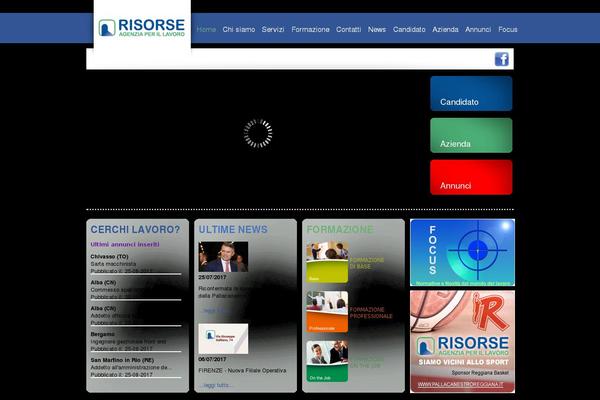Screen dimensions: 600x400
Task: Select Azienda in the top navigation bar
Action: pos(445,29)
